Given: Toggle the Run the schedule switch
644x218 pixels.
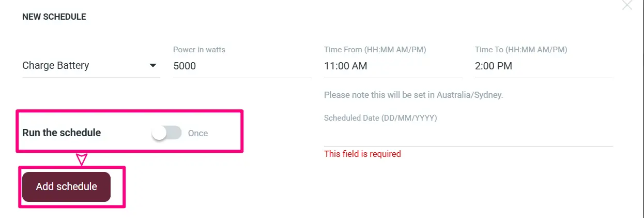Looking at the screenshot, I should pyautogui.click(x=166, y=133).
